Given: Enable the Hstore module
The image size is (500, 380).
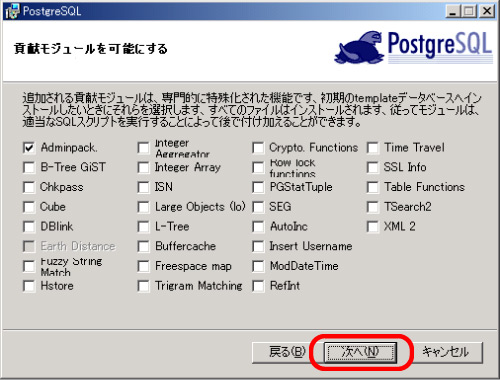Looking at the screenshot, I should pos(29,286).
